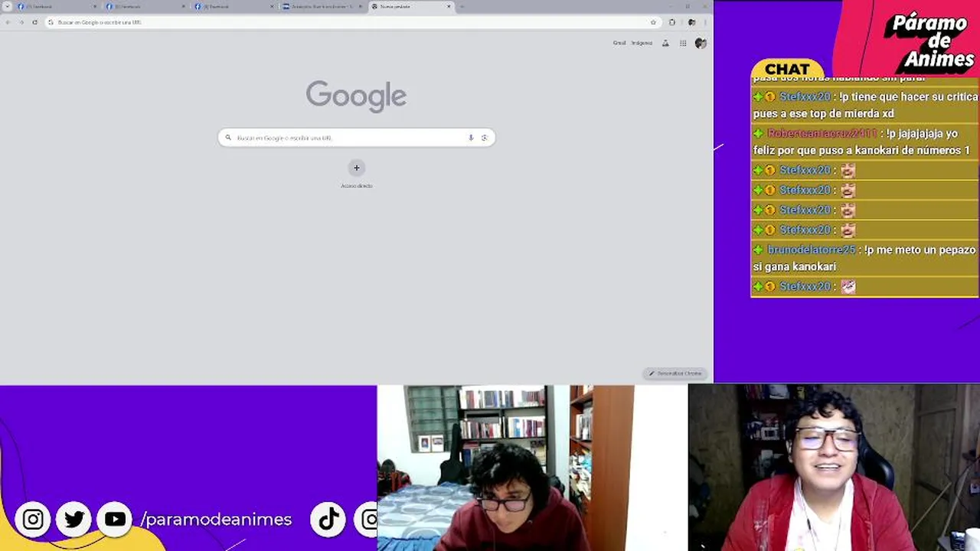
Task: Open Search Labs flask icon
Action: [x=665, y=44]
